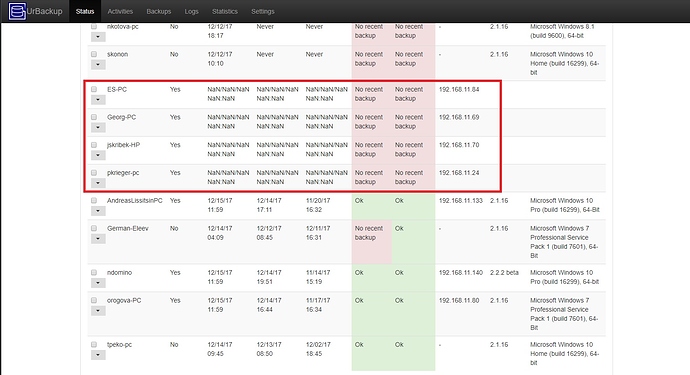Click the AndreasLissitsinPC computer name
The height and width of the screenshot is (375, 690).
coord(135,200)
